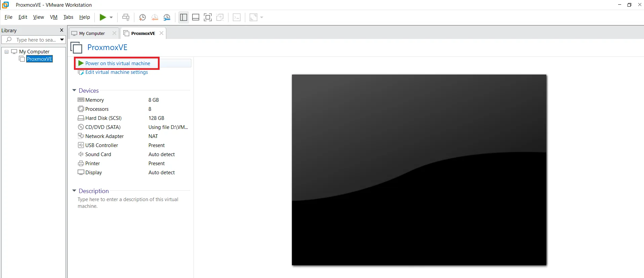Open the Tabs menu
The width and height of the screenshot is (644, 278).
pyautogui.click(x=68, y=17)
